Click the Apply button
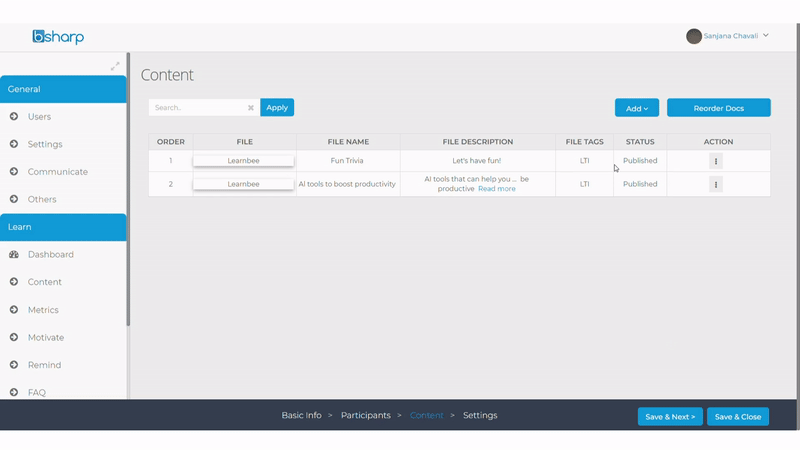The height and width of the screenshot is (450, 800). (x=277, y=108)
